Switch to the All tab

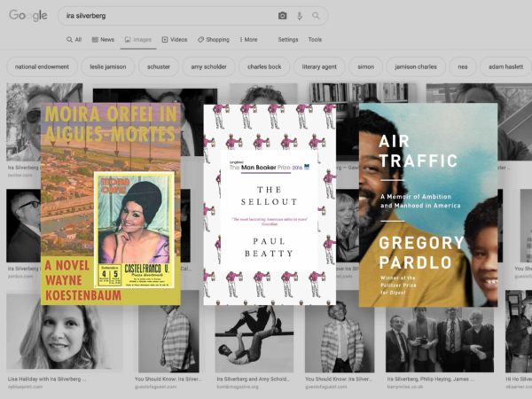coord(74,40)
